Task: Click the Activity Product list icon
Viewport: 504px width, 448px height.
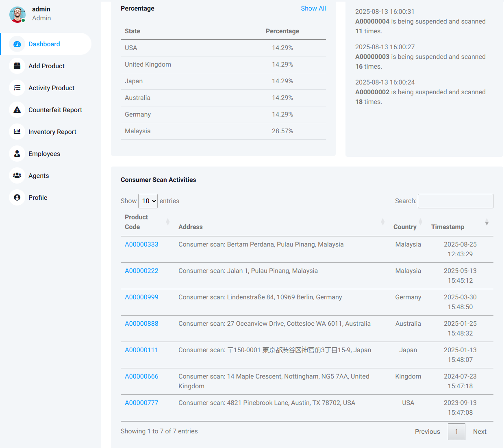Action: (17, 88)
